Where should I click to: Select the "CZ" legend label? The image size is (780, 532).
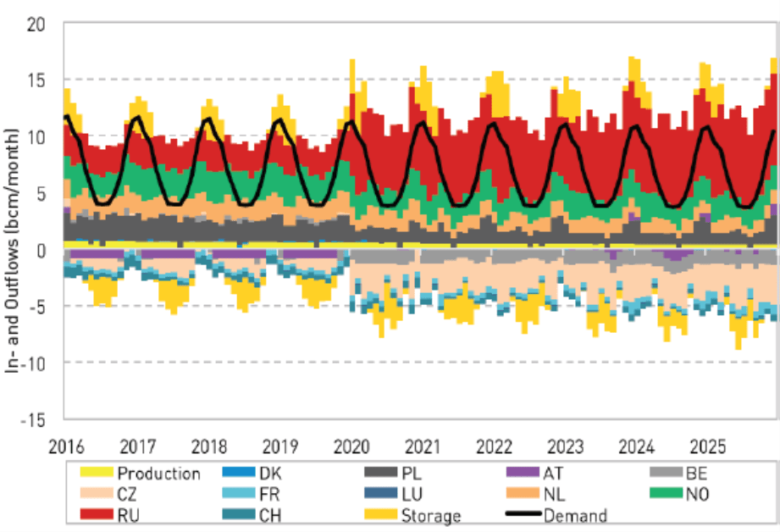tap(127, 494)
